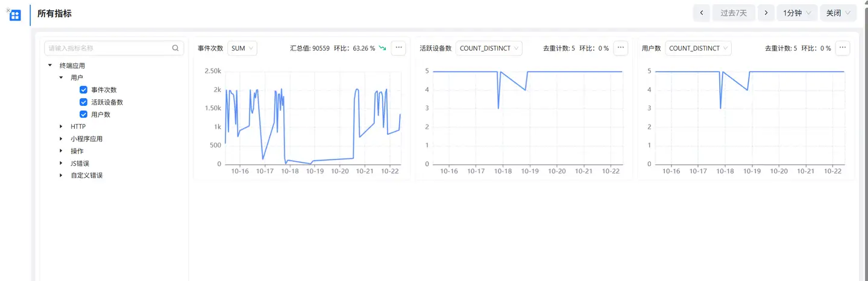This screenshot has height=281, width=868.
Task: Go to previous time range arrow
Action: [701, 13]
